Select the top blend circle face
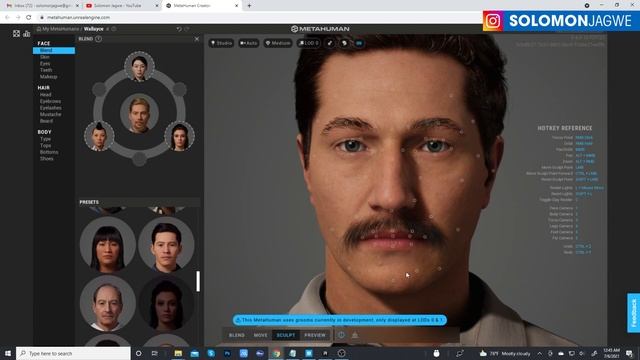 (x=139, y=66)
